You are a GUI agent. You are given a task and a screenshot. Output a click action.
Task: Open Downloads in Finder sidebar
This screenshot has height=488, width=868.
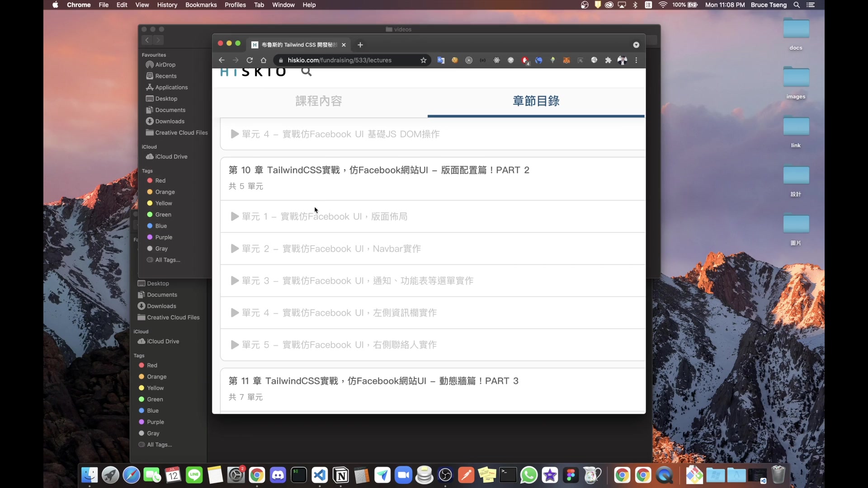point(170,121)
